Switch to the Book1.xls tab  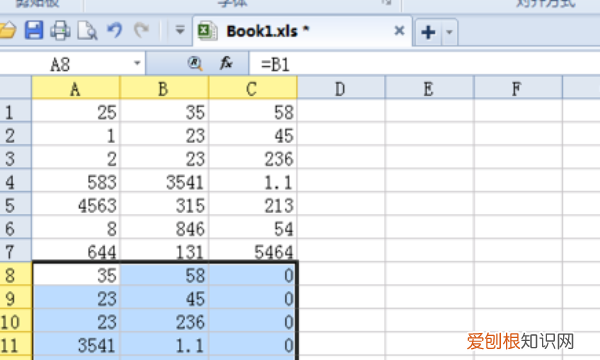(302, 31)
